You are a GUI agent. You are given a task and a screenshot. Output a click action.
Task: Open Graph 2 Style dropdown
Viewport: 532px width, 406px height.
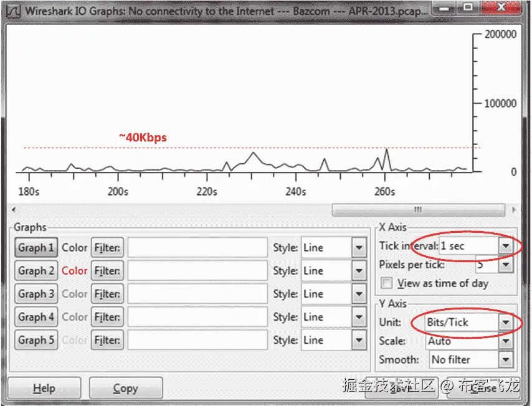point(359,271)
